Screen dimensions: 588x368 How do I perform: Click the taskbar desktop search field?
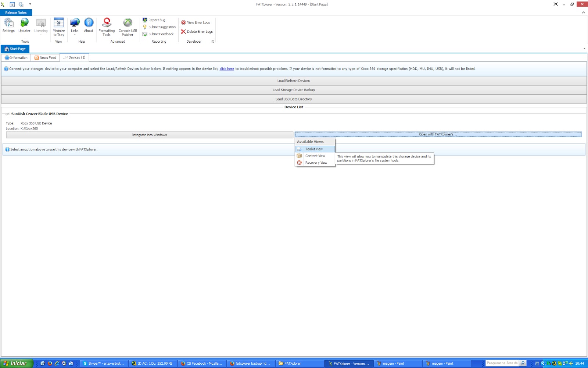(502, 363)
